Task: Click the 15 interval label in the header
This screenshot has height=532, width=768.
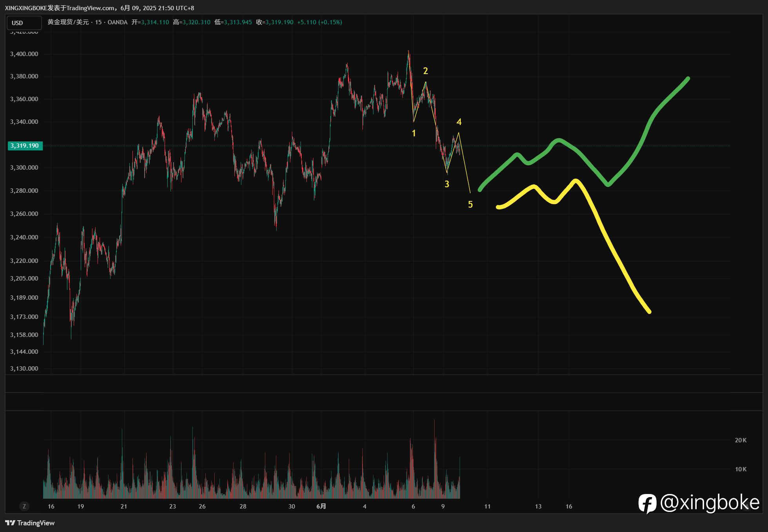Action: pos(98,22)
